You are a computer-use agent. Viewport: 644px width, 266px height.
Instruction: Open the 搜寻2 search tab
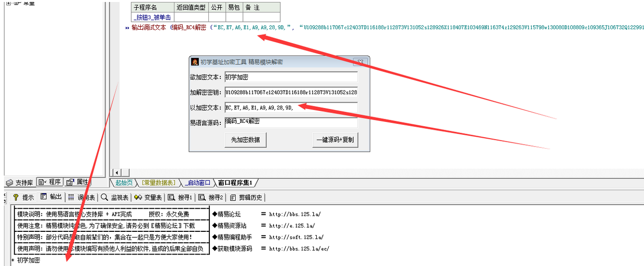211,197
